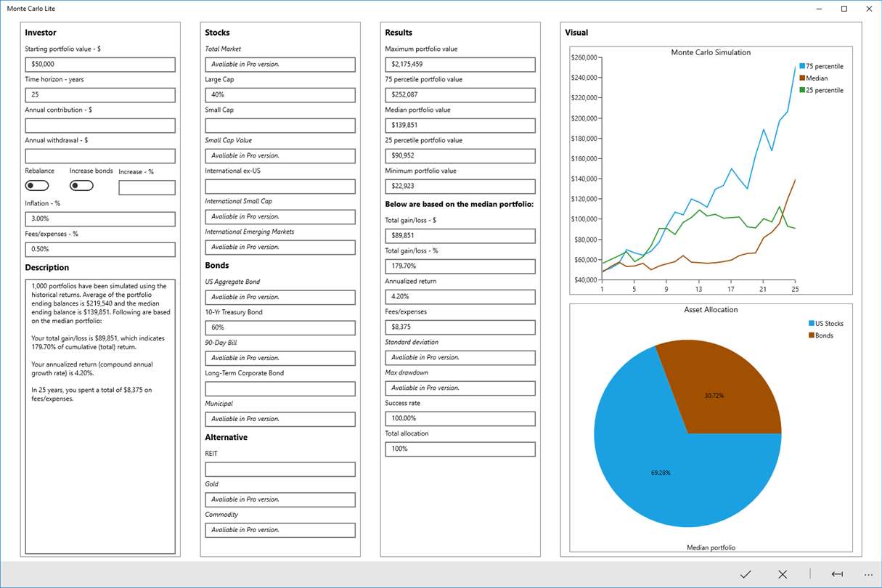Click the 25 percentile legend swatch
The height and width of the screenshot is (588, 882).
click(x=802, y=90)
